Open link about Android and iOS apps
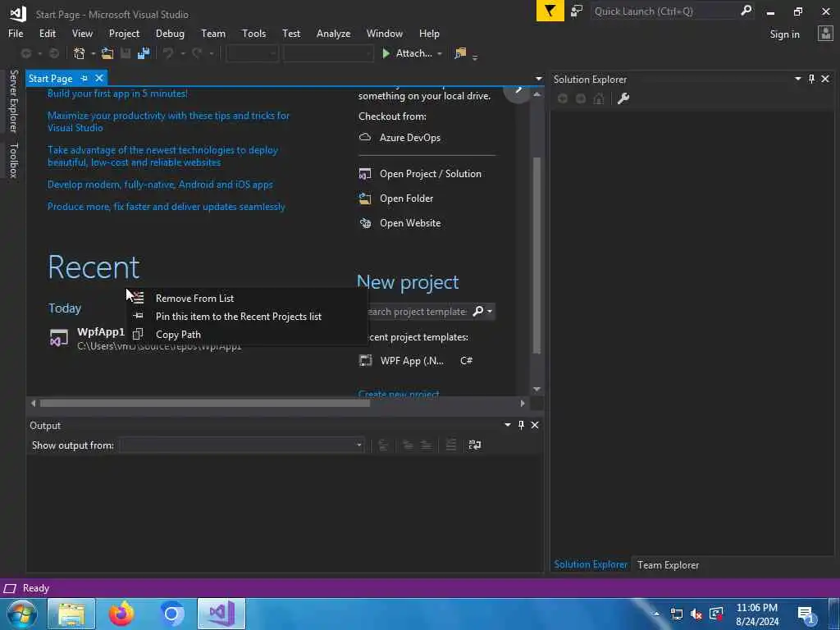 pyautogui.click(x=160, y=185)
